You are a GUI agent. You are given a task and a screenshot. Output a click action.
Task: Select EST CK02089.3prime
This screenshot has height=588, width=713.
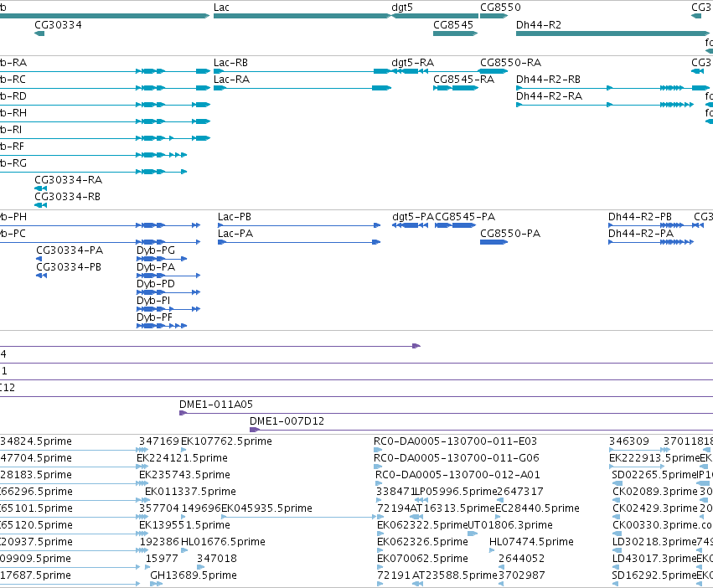click(x=617, y=500)
